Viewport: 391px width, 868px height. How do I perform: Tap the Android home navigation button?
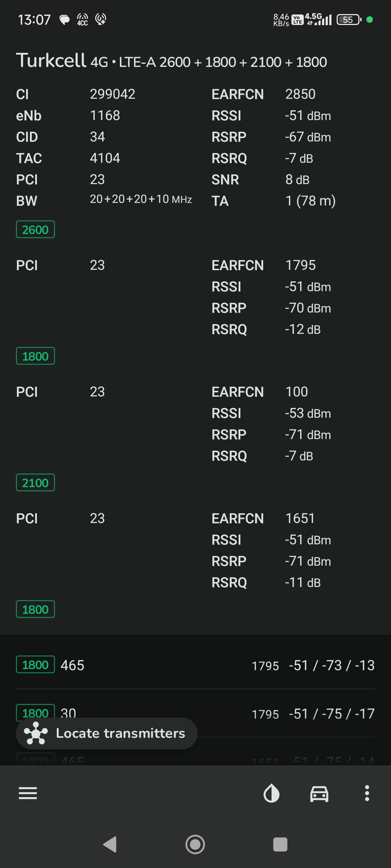coord(195,844)
